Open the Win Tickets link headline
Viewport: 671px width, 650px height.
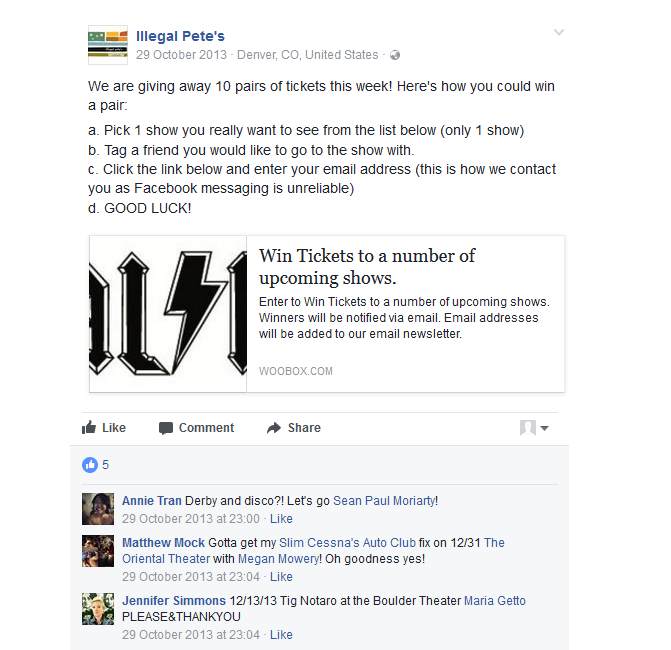(x=367, y=267)
